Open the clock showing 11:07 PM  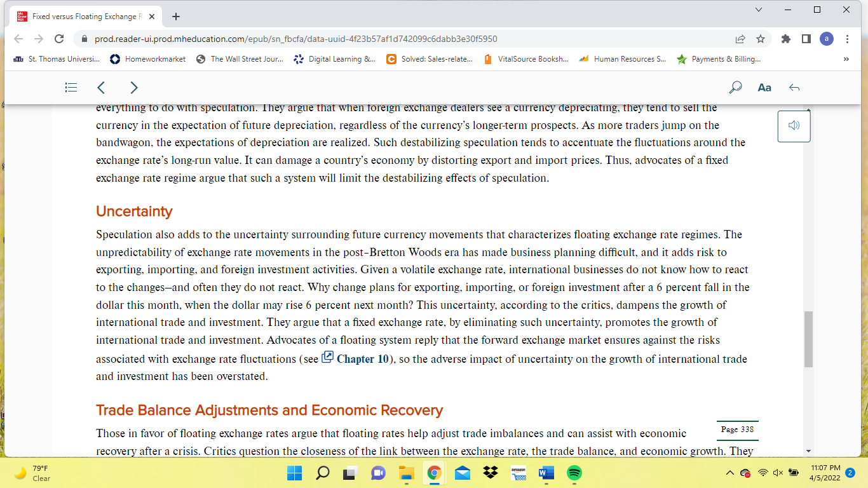[x=825, y=473]
